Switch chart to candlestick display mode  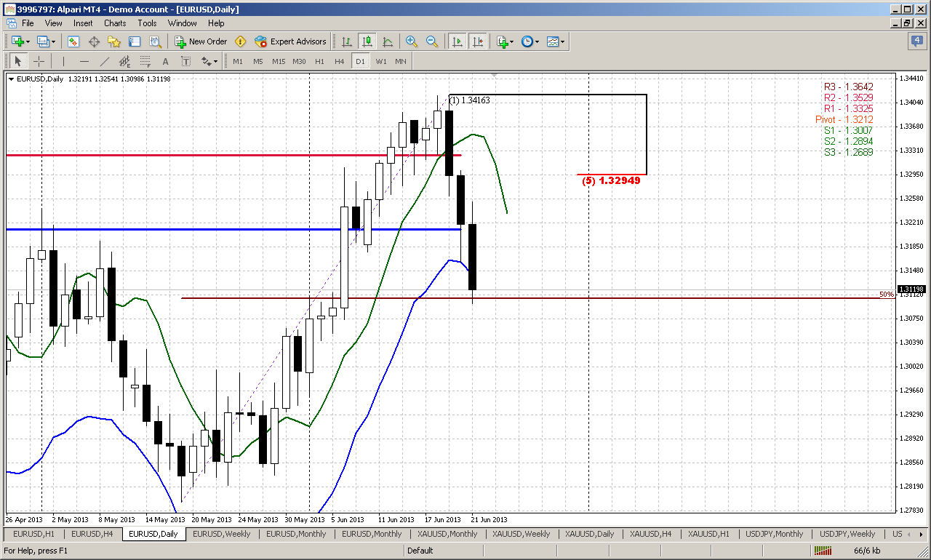(367, 41)
